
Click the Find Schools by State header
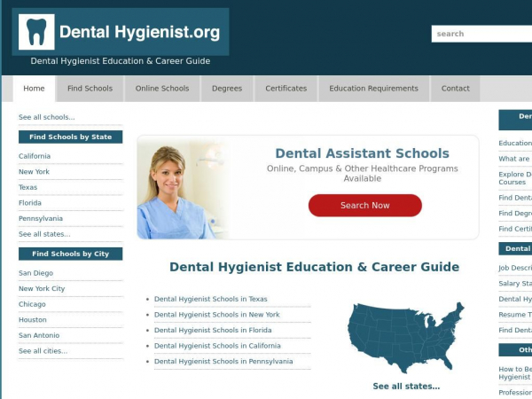pos(71,137)
